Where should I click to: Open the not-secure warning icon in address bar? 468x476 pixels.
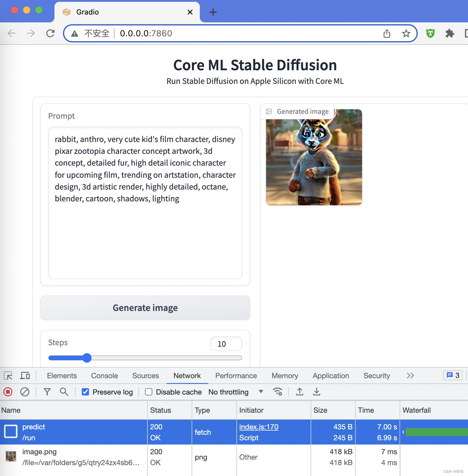coord(74,33)
